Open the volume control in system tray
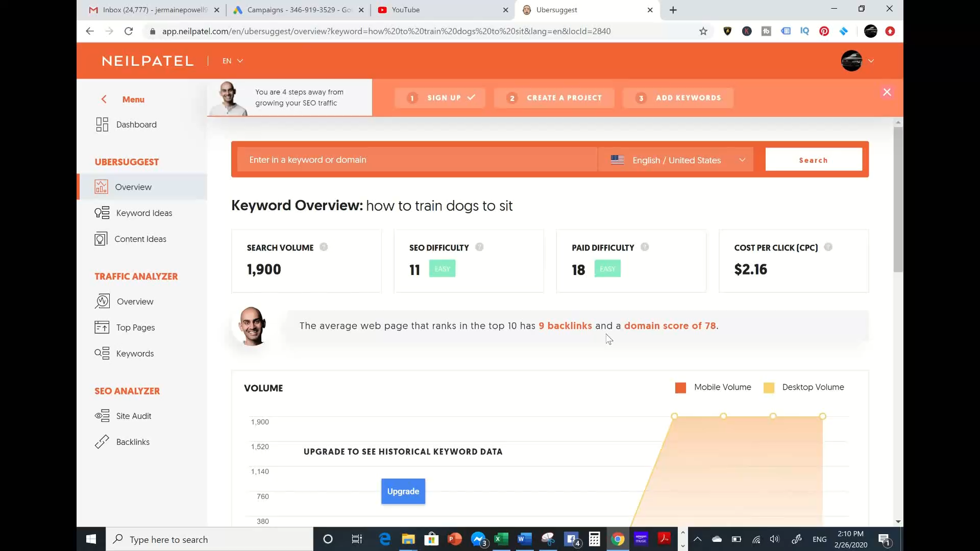Image resolution: width=980 pixels, height=551 pixels. (774, 539)
